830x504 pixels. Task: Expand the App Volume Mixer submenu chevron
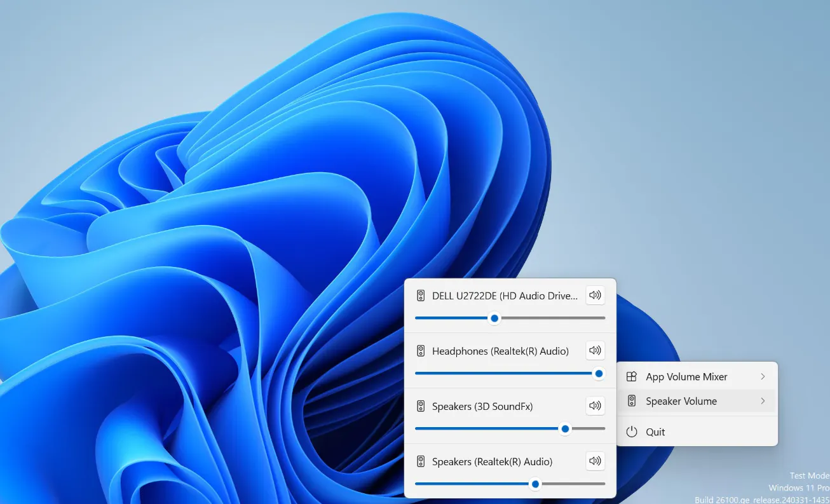pos(763,377)
